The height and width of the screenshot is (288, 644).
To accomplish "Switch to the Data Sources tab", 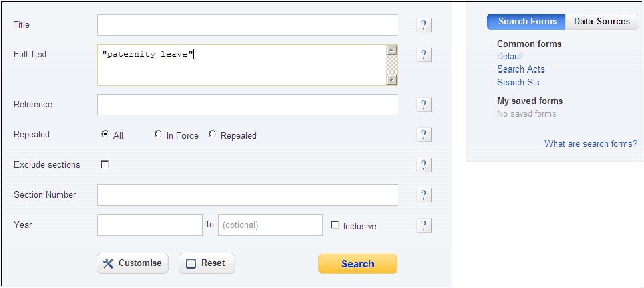I will point(602,21).
